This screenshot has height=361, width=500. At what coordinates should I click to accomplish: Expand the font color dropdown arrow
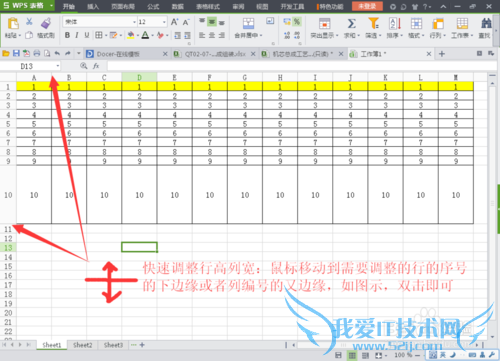(152, 35)
